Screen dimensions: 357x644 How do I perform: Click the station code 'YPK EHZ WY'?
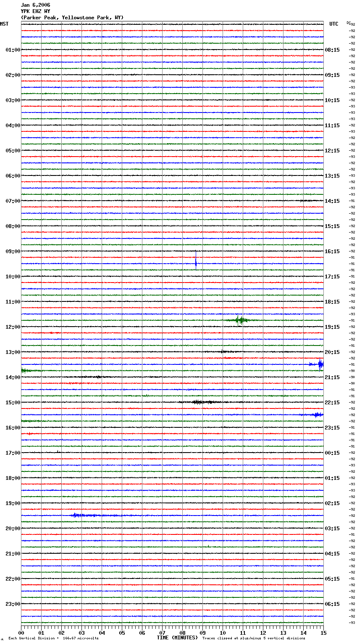click(35, 11)
